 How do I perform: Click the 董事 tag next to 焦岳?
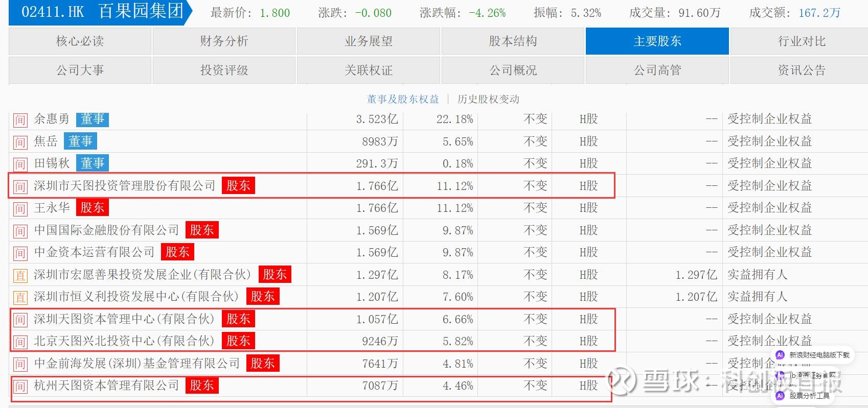[x=80, y=141]
